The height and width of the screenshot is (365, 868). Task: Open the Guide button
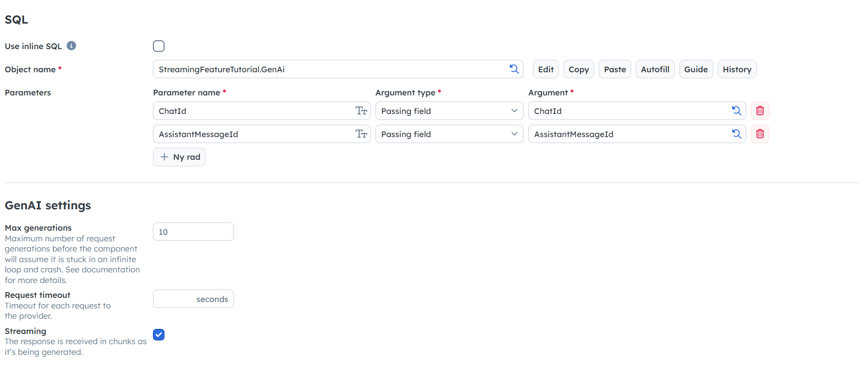696,69
